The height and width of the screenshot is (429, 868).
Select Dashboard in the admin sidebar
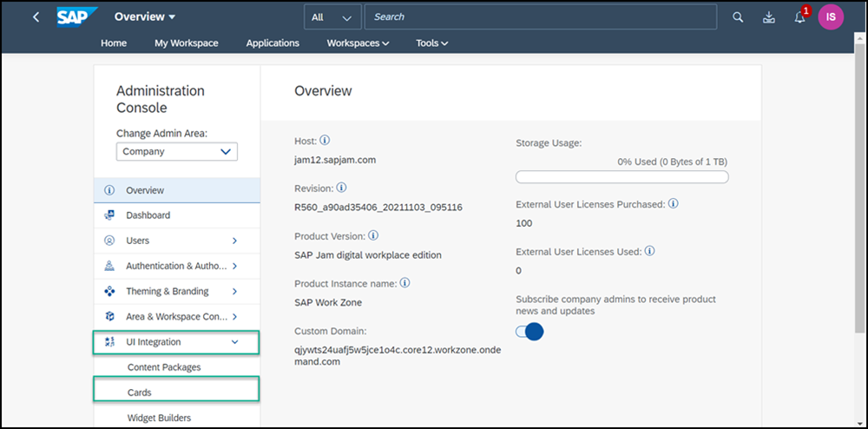(177, 215)
